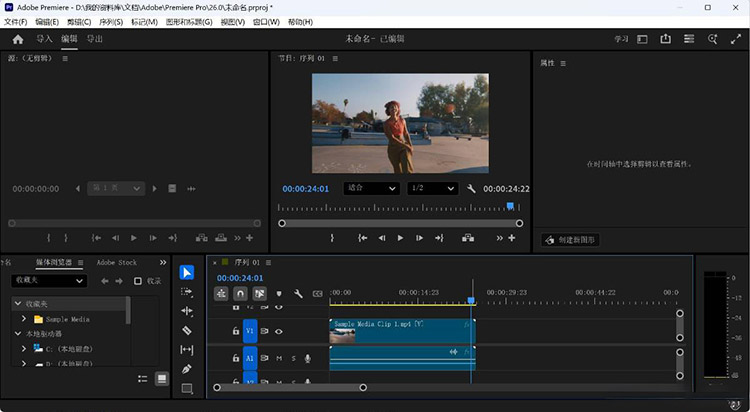Toggle lock on the V1 track
The height and width of the screenshot is (412, 750).
(x=236, y=331)
